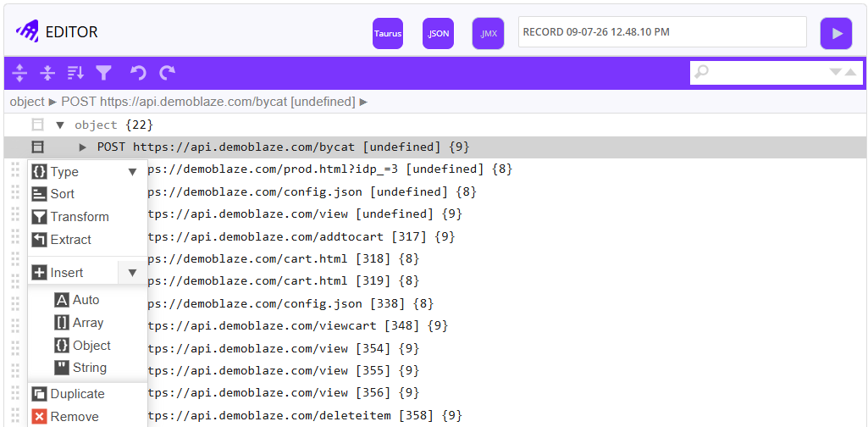The image size is (868, 427).
Task: Click the view [356] row text
Action: point(284,393)
